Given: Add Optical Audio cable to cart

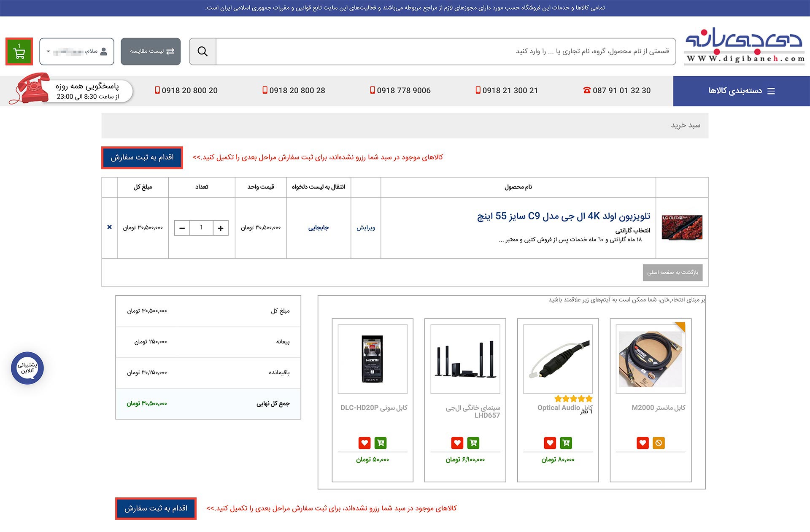Looking at the screenshot, I should coord(566,443).
